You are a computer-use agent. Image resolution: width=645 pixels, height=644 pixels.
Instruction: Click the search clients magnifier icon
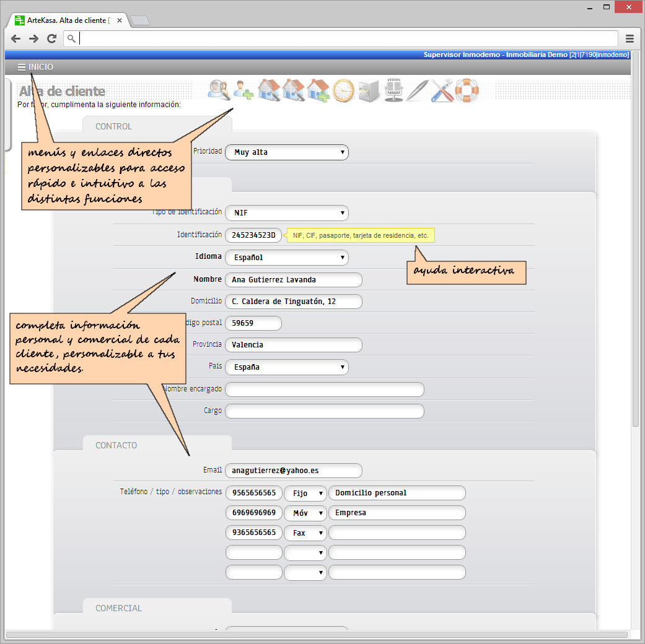(x=219, y=90)
